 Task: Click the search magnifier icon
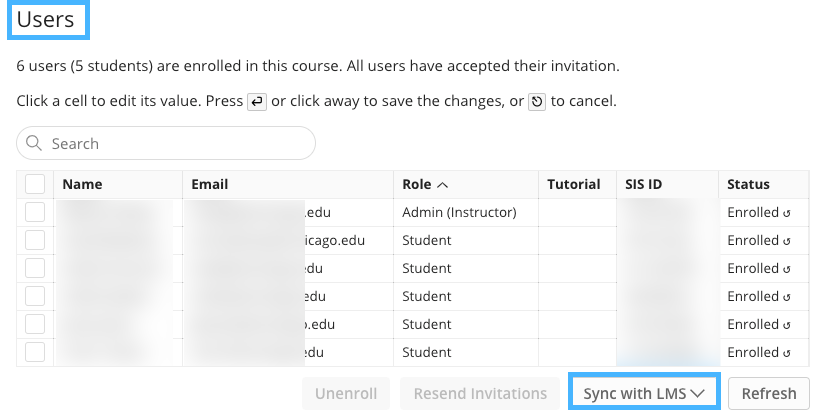pyautogui.click(x=34, y=144)
